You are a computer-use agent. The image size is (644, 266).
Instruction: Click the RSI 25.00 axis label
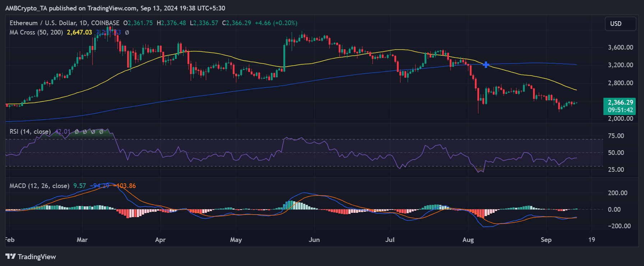pos(616,170)
